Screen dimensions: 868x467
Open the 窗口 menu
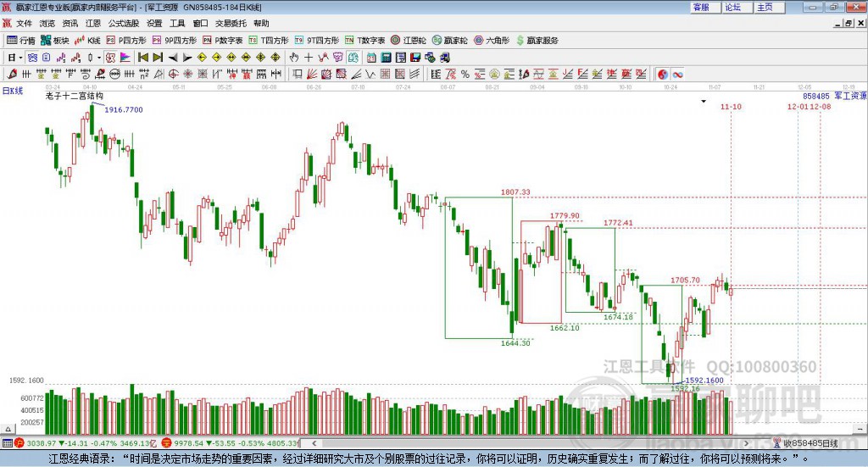click(x=200, y=23)
